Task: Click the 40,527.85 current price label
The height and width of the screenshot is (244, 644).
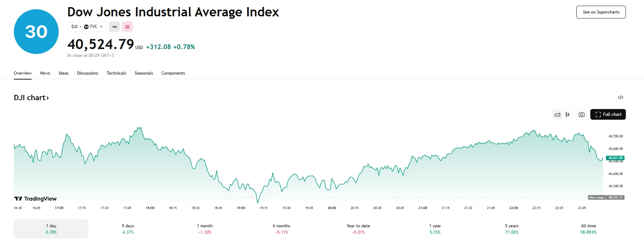Action: (x=615, y=158)
